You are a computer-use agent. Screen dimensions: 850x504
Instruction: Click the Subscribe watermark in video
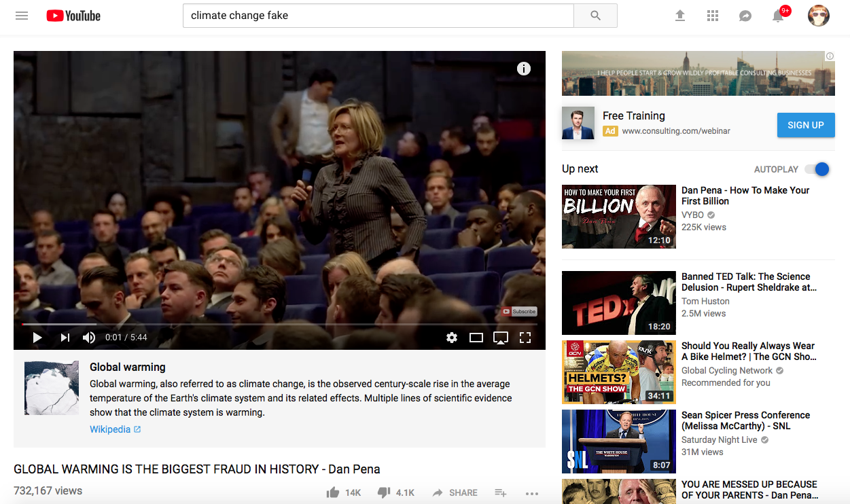pyautogui.click(x=519, y=312)
